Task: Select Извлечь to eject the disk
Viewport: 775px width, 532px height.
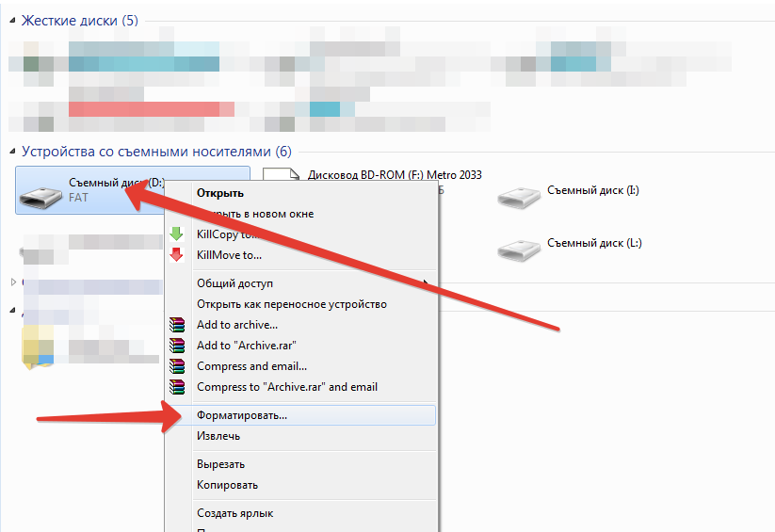Action: click(x=218, y=436)
